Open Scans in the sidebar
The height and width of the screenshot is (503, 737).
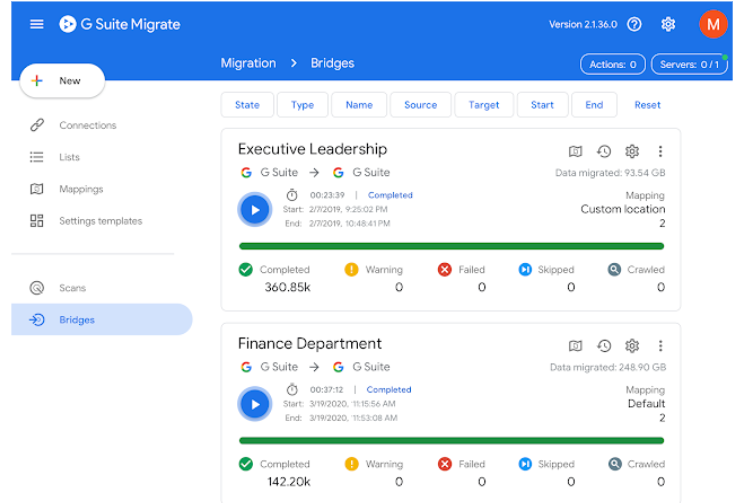[x=72, y=288]
